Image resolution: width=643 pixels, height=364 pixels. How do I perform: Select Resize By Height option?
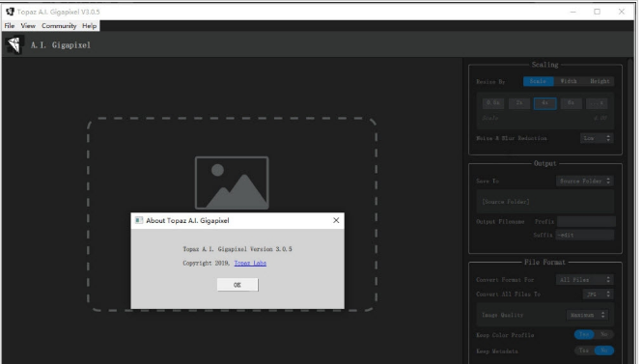coord(600,81)
